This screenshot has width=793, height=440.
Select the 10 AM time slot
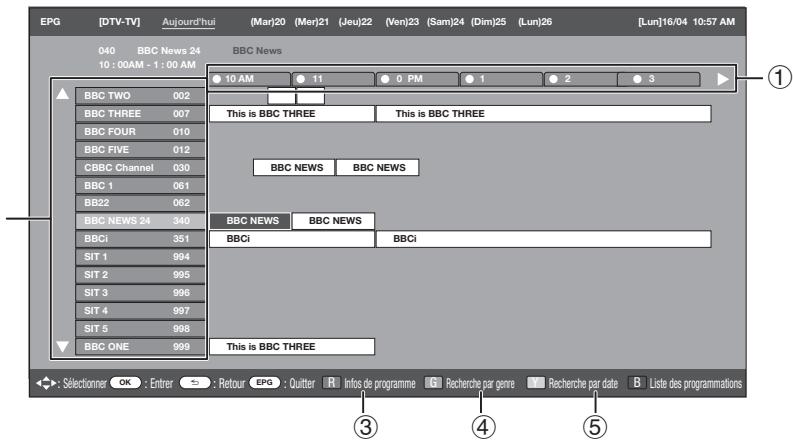(x=250, y=79)
